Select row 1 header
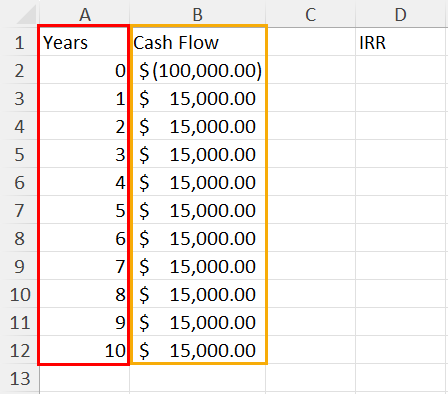 point(20,42)
